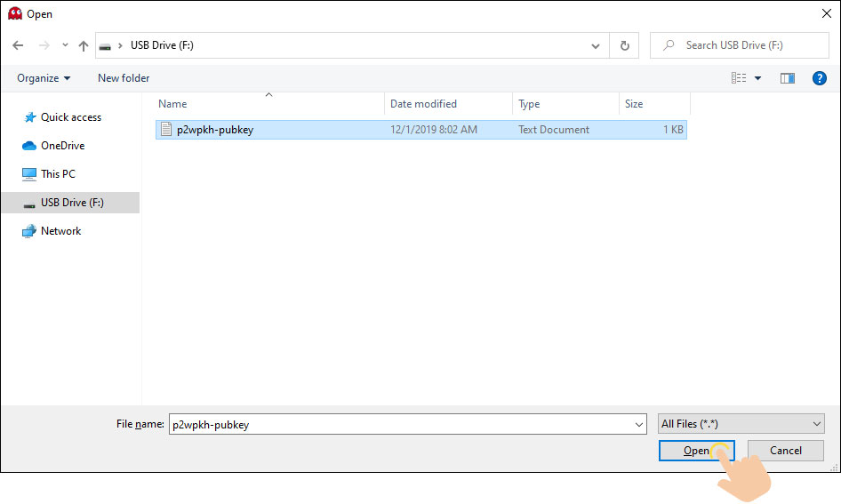The width and height of the screenshot is (841, 504).
Task: Refresh the USB Drive folder view
Action: pos(624,45)
